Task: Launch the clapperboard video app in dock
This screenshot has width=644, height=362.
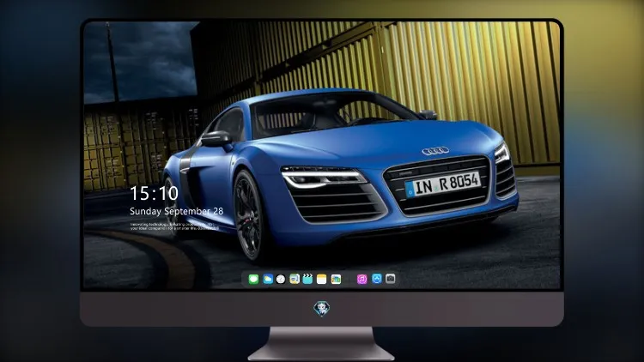Action: (x=307, y=280)
